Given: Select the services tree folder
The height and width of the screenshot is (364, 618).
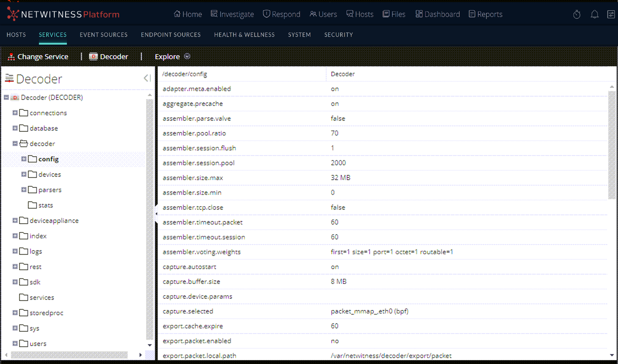Looking at the screenshot, I should [x=41, y=298].
